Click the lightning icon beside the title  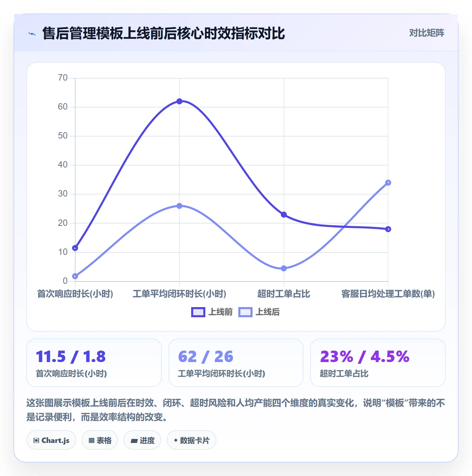pyautogui.click(x=32, y=34)
